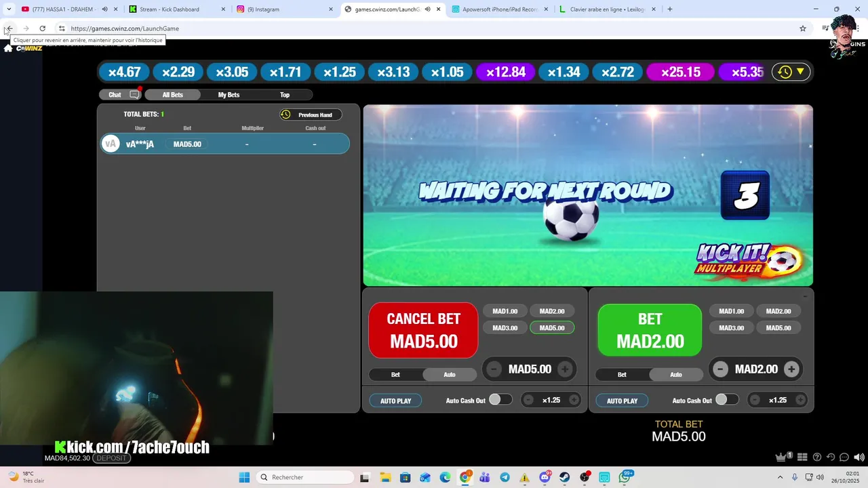Switch to My Bets tab

(229, 95)
